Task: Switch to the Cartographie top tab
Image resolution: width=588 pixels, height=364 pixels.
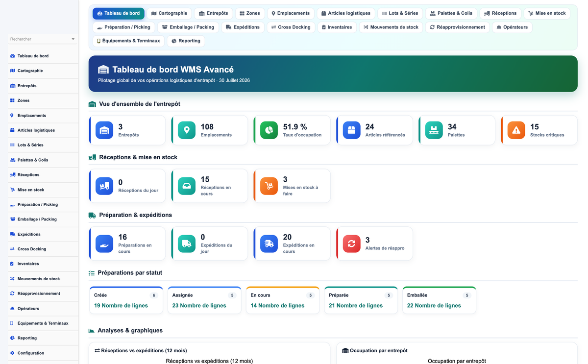Action: pos(170,13)
